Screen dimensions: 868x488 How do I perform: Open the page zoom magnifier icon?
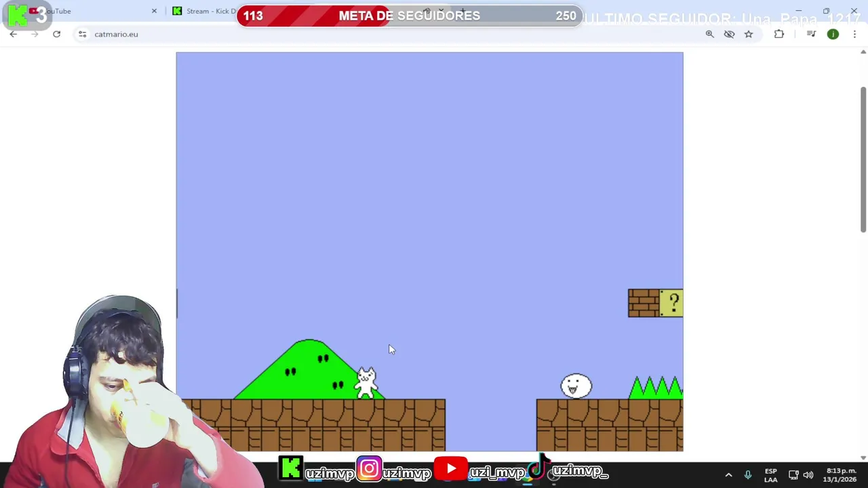709,34
